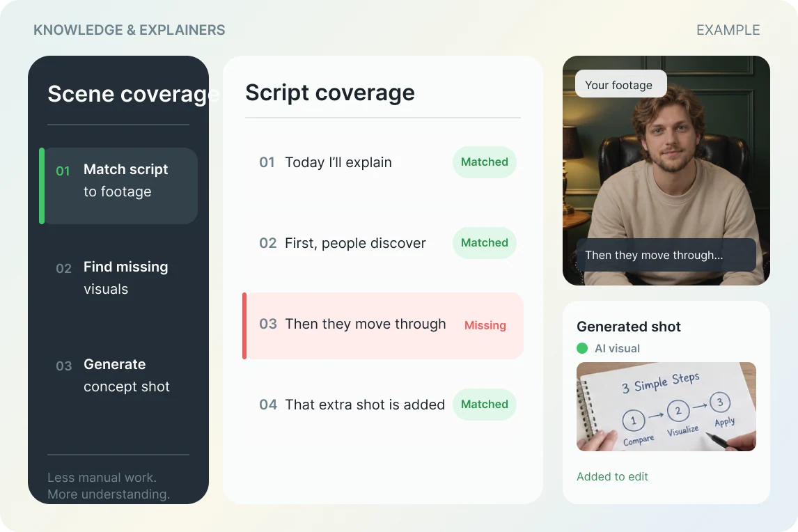Click the 'Less manual work. More understanding.' tagline

coord(109,485)
